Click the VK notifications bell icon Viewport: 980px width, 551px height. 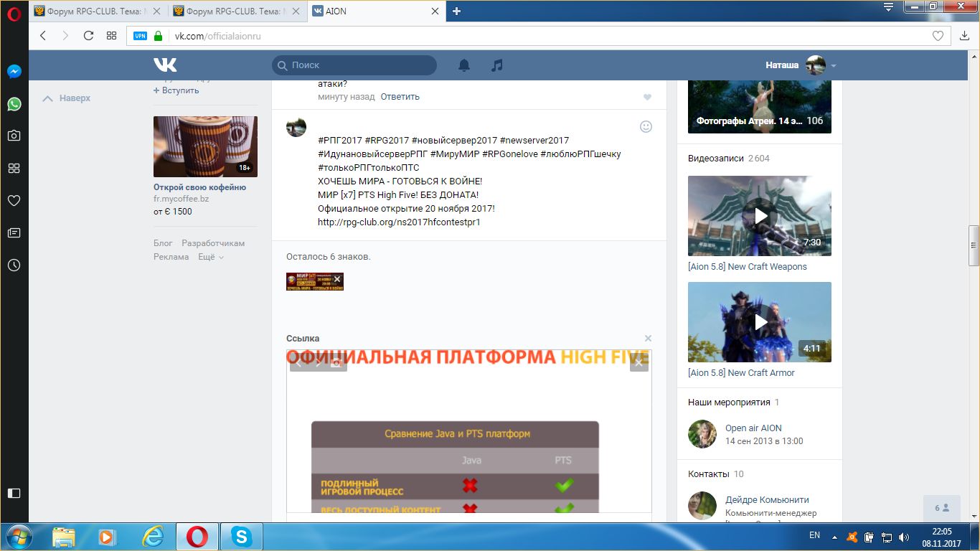[464, 65]
